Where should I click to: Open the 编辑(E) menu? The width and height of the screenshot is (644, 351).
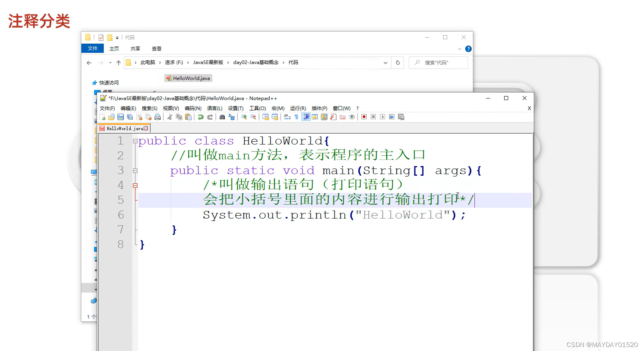[128, 108]
